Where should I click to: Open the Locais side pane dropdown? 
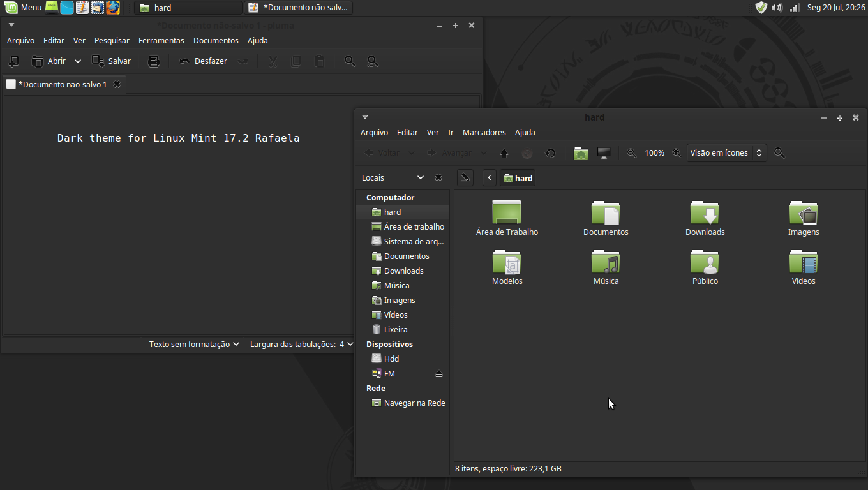(393, 178)
